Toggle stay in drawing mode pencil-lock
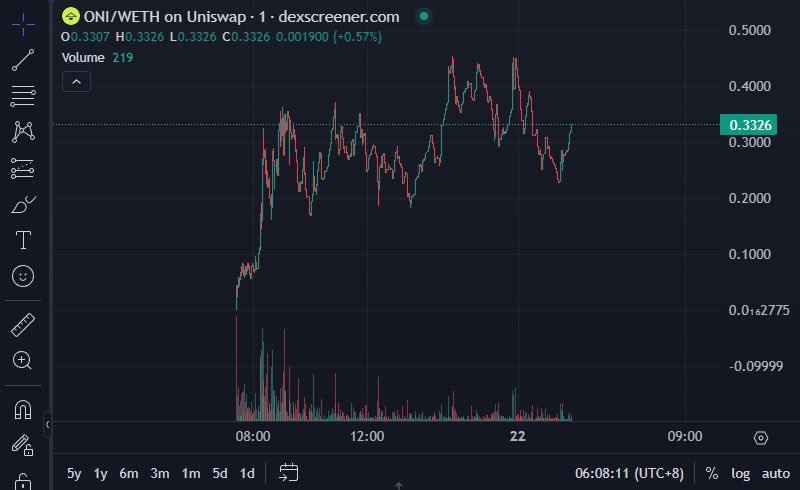 point(22,445)
